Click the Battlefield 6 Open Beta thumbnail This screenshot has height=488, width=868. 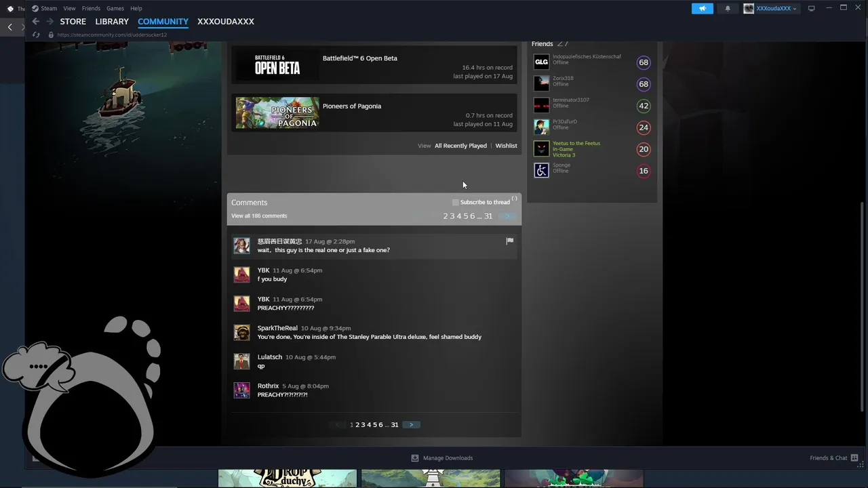pos(277,65)
